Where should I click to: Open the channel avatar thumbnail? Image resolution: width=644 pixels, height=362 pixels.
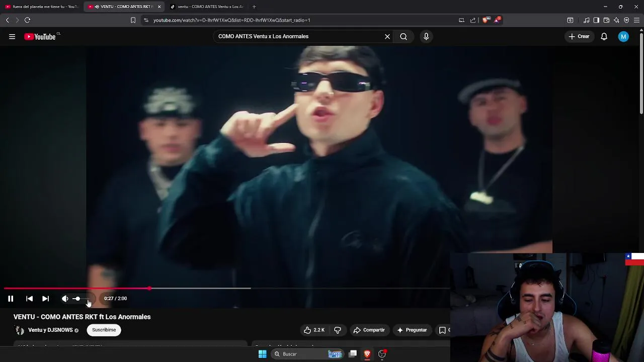pos(20,330)
